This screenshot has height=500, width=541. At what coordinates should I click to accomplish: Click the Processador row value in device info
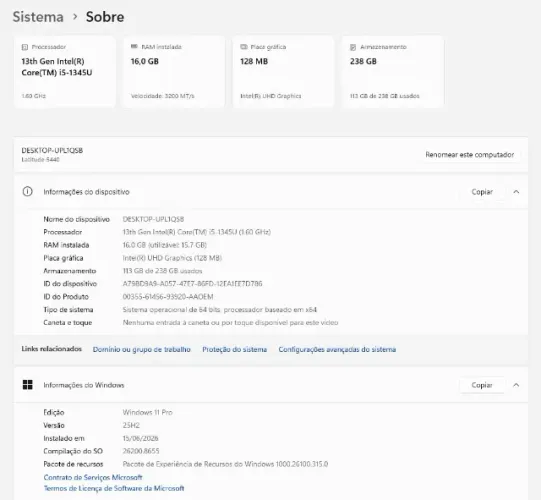[197, 232]
